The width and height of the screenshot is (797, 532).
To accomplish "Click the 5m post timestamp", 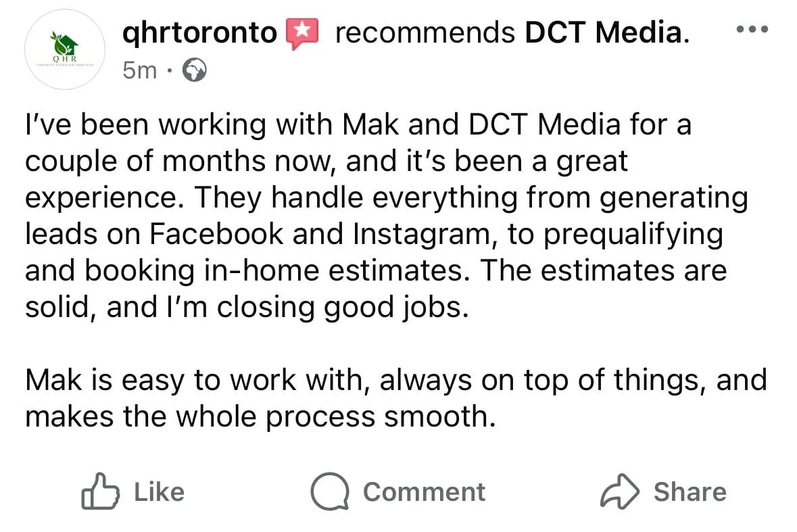I will coord(139,69).
